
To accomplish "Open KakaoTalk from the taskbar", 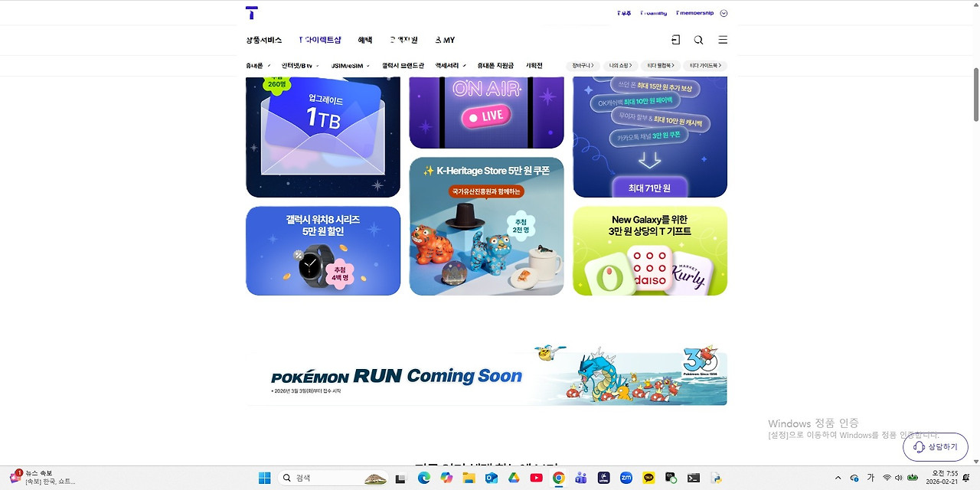I will [x=648, y=478].
